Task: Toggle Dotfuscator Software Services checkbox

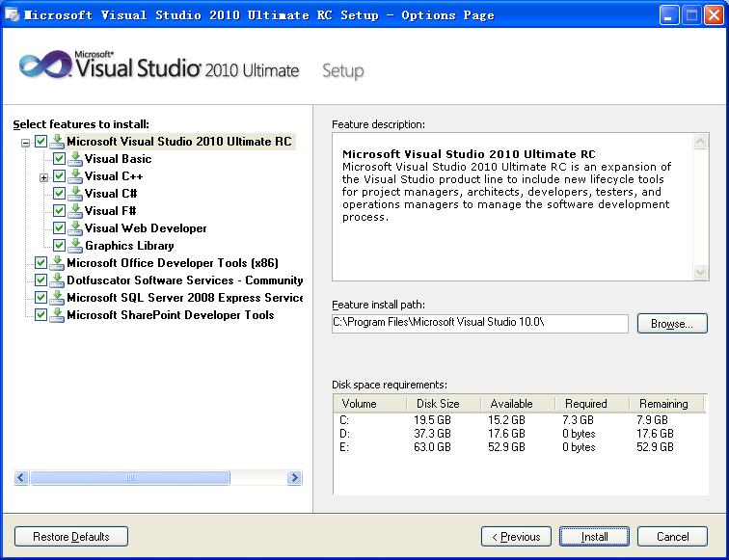Action: point(40,280)
